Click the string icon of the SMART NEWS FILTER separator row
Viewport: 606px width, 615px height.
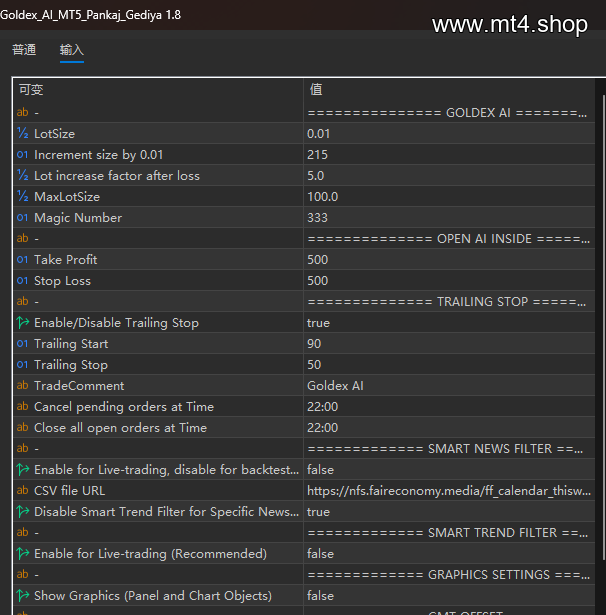coord(22,448)
